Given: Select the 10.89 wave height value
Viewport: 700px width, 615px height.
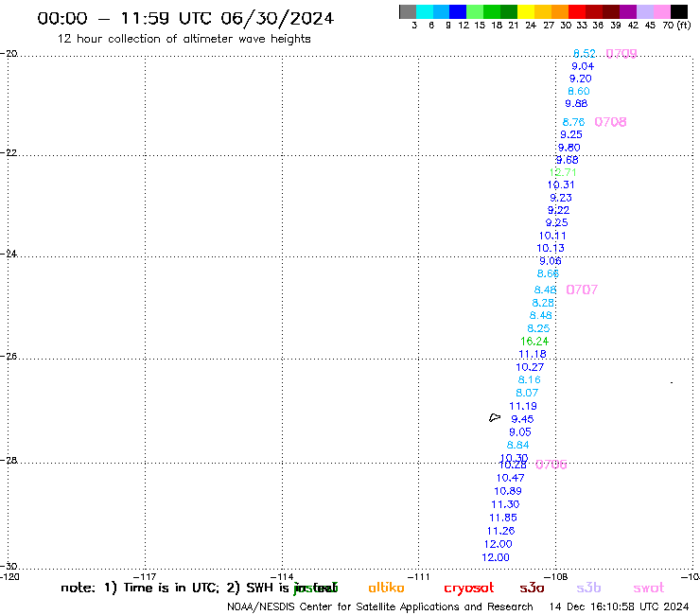Looking at the screenshot, I should pos(508,491).
